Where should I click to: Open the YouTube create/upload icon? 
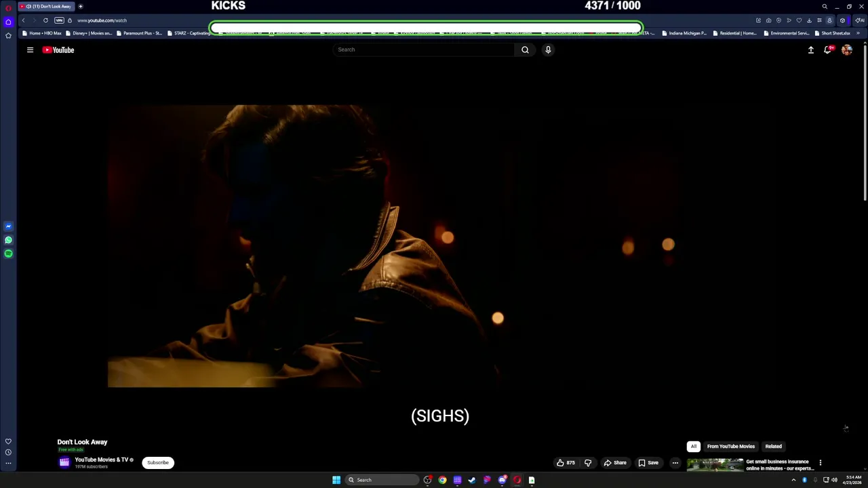(810, 49)
